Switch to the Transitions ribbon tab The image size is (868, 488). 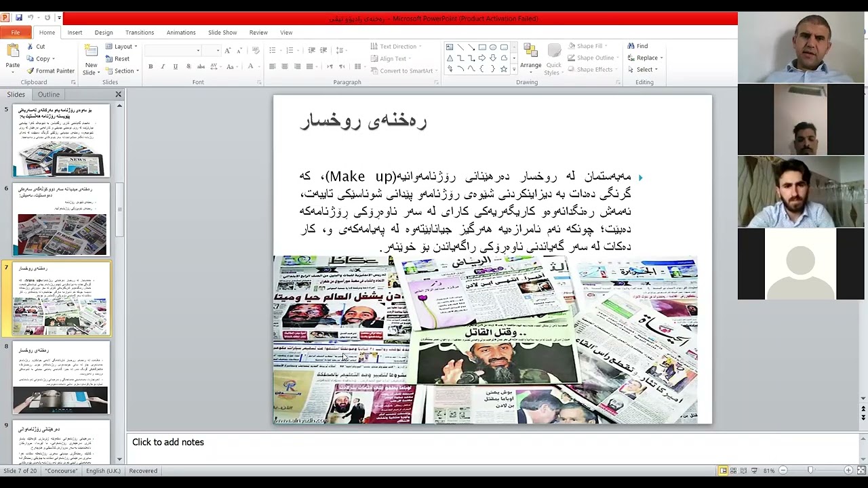[x=140, y=33]
